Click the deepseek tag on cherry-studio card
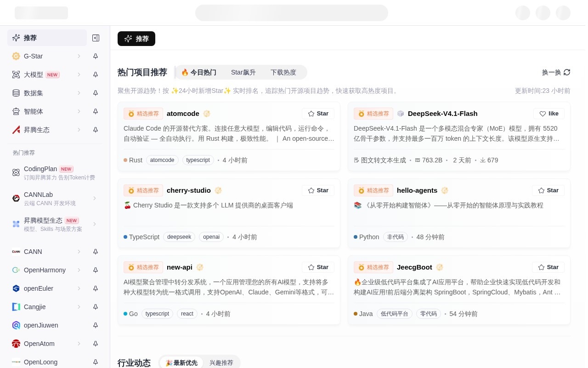Image resolution: width=588 pixels, height=368 pixels. [179, 237]
